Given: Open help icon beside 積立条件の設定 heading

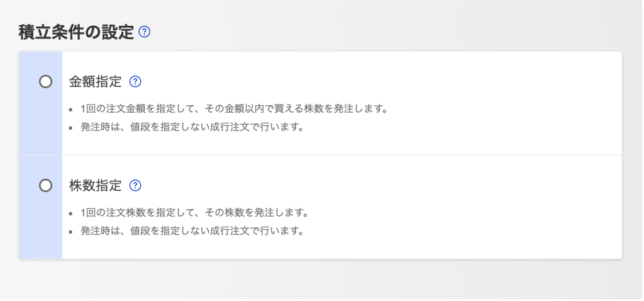Looking at the screenshot, I should tap(145, 31).
